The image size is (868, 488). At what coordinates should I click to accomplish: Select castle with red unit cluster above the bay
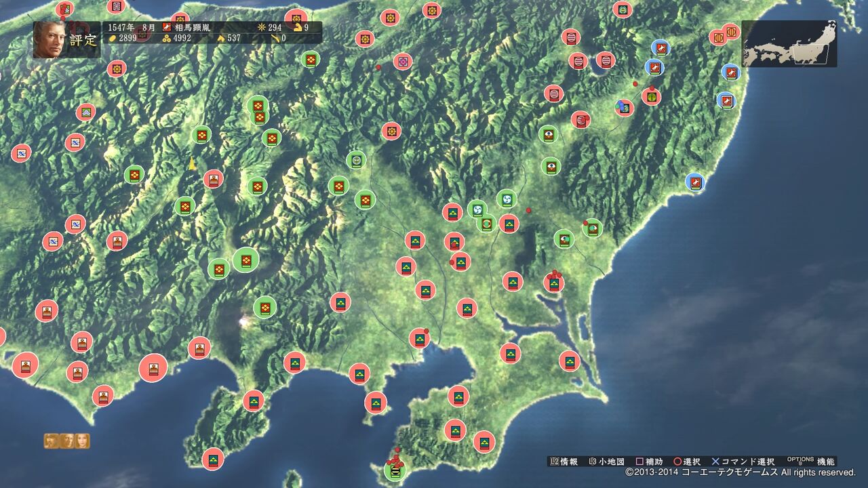[553, 283]
